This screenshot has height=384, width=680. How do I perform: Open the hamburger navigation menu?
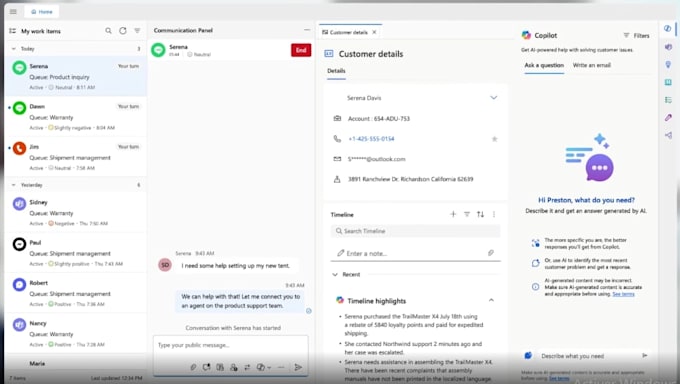point(13,12)
